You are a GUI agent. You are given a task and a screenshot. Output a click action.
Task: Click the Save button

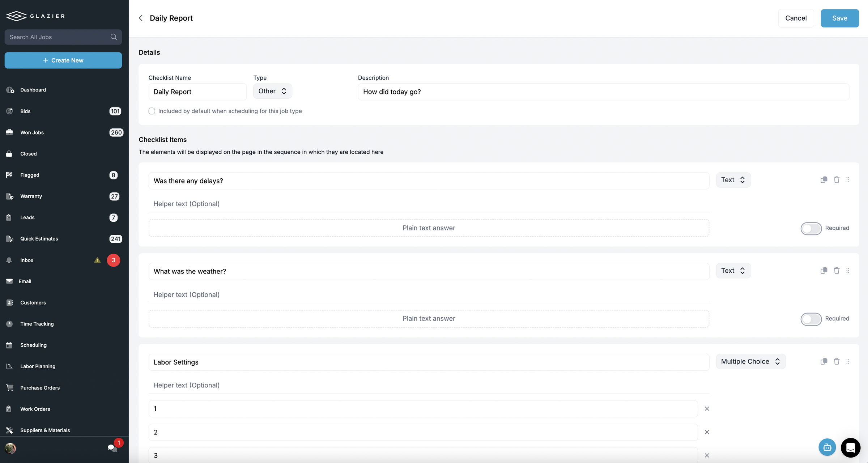click(x=839, y=18)
